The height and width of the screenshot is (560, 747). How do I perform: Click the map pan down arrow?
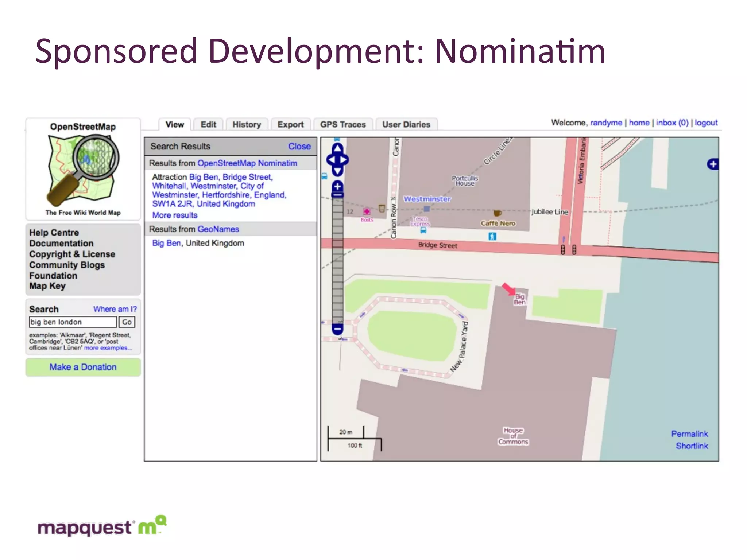click(x=337, y=171)
